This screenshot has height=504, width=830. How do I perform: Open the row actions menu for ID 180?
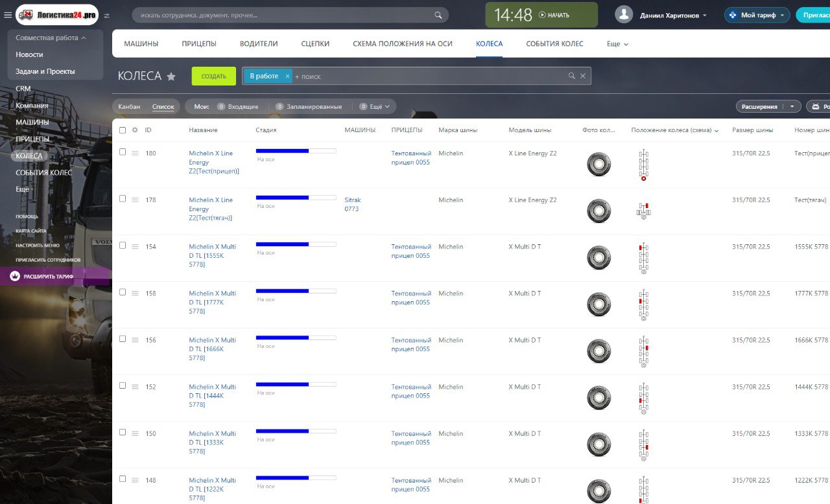point(135,154)
